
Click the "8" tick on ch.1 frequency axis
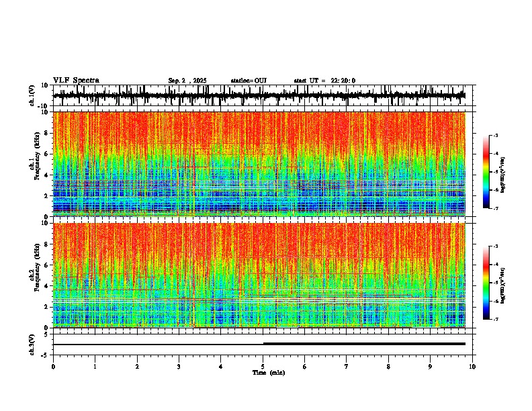click(47, 133)
